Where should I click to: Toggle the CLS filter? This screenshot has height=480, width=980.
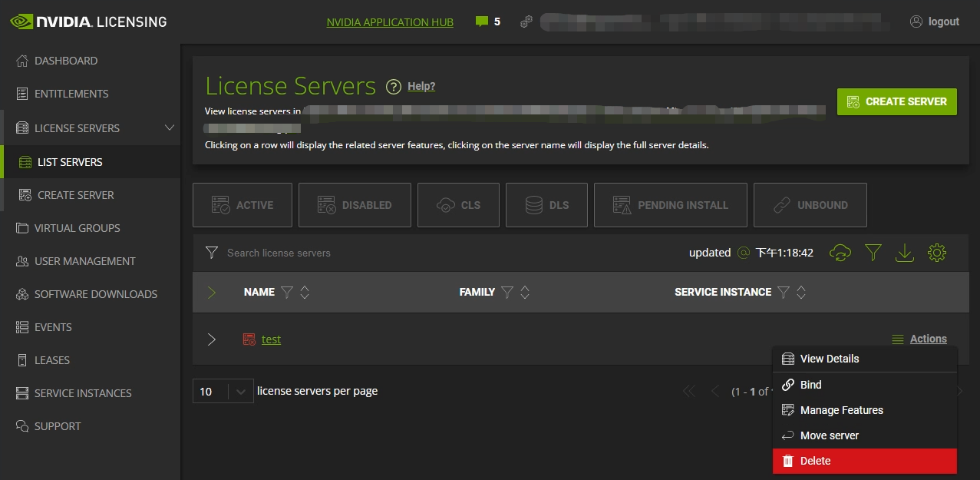pos(458,205)
